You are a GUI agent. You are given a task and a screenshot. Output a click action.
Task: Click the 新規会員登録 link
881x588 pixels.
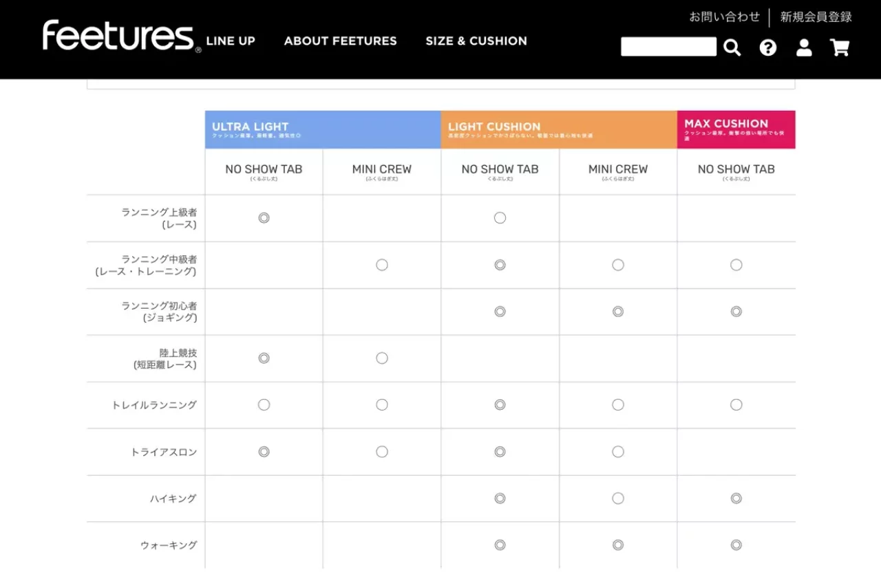[816, 17]
